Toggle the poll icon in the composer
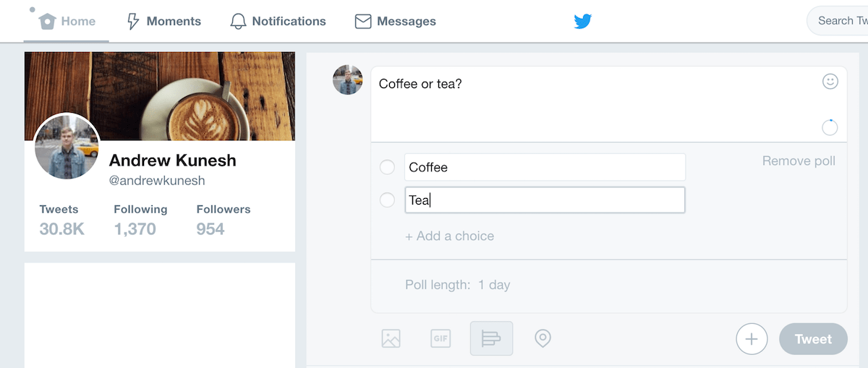 click(491, 338)
